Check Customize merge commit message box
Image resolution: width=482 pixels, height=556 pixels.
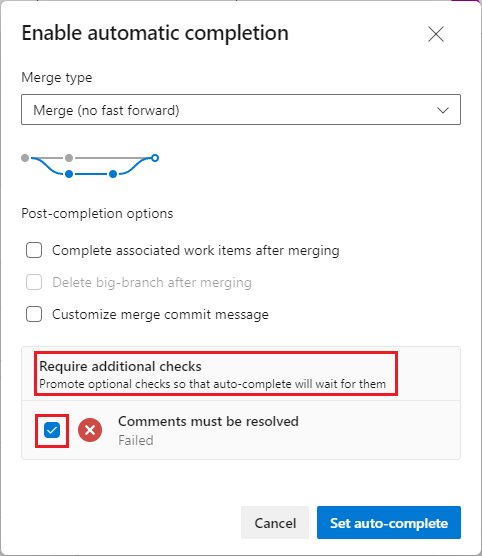(34, 314)
